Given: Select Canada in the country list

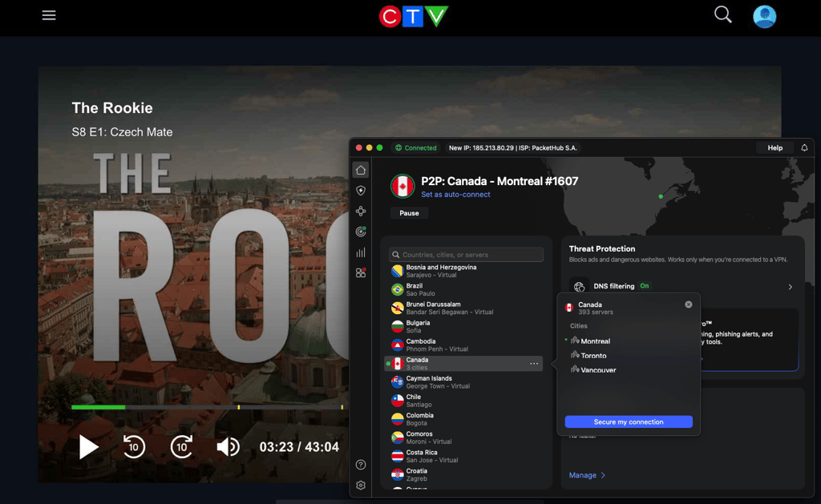Looking at the screenshot, I should 463,363.
